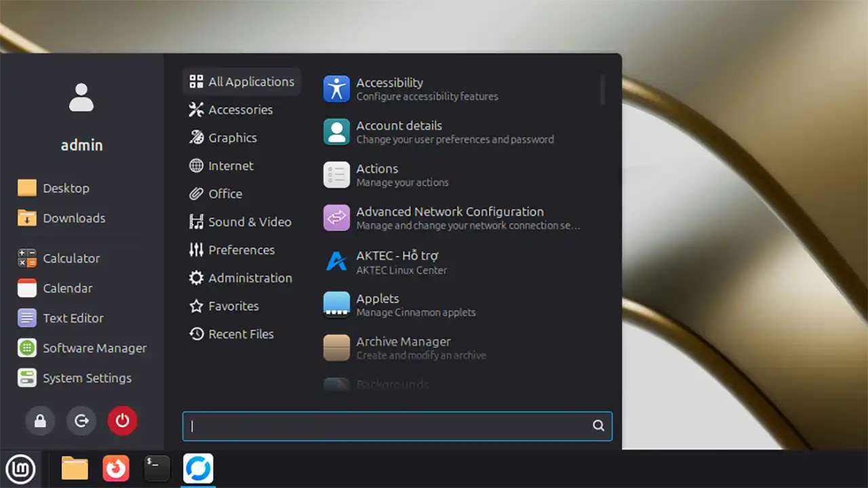Click 'Manage your actions' description text
Image resolution: width=868 pixels, height=488 pixels.
tap(403, 183)
